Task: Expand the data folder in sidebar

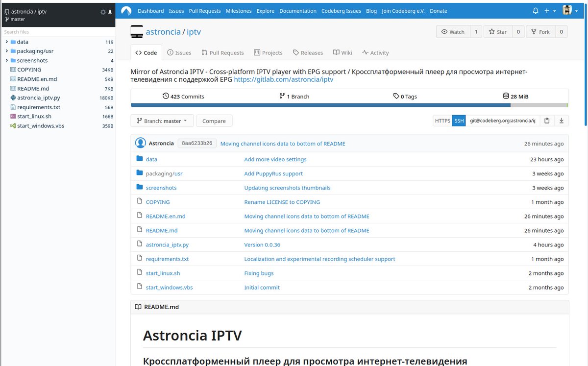Action: (x=7, y=42)
